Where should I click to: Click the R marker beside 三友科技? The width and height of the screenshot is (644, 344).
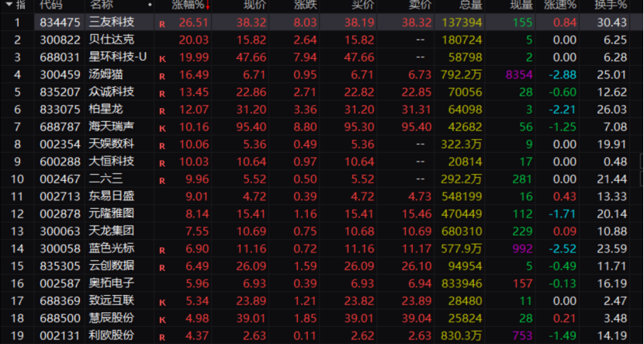tap(162, 23)
